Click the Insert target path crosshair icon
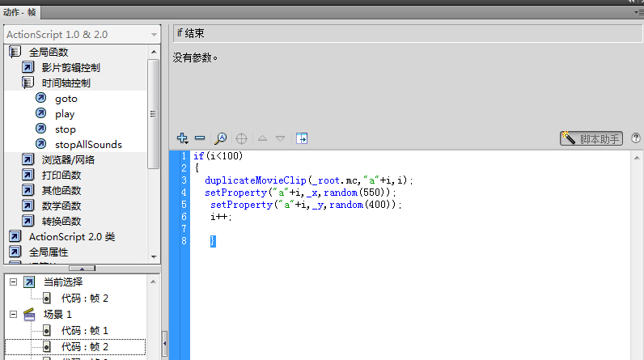 (241, 139)
